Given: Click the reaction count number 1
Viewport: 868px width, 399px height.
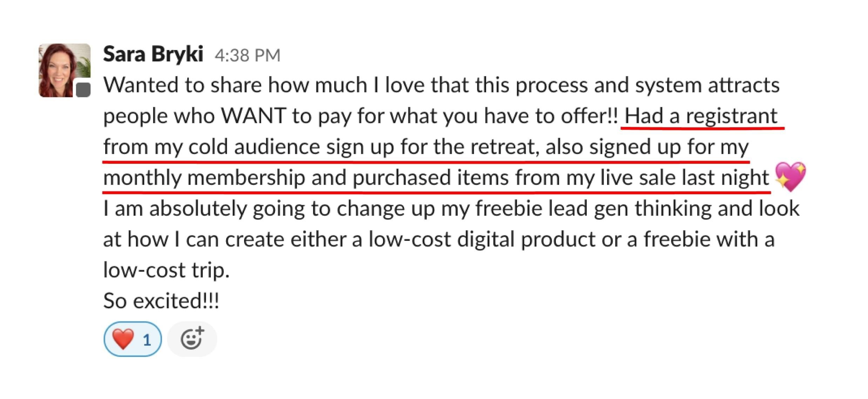Looking at the screenshot, I should tap(147, 340).
